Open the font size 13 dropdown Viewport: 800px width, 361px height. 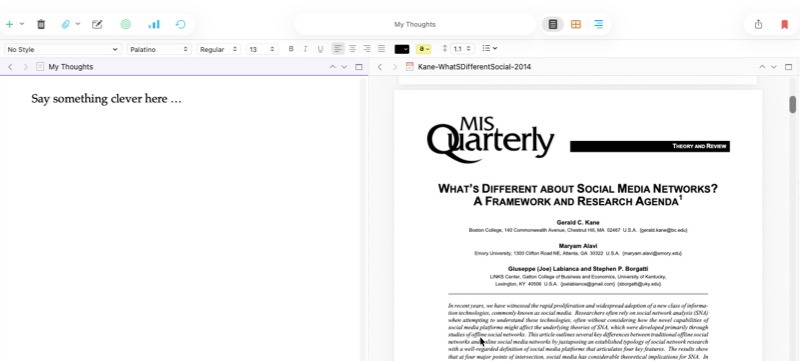point(262,49)
